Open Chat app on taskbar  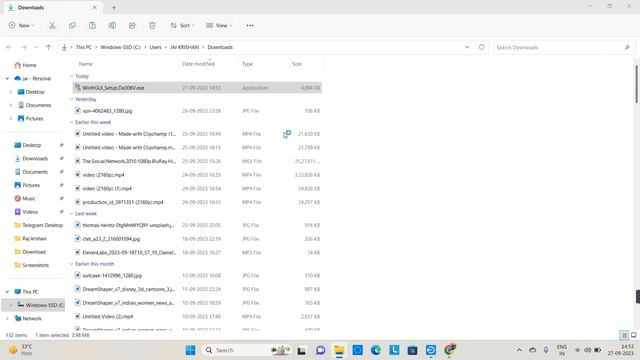tap(320, 350)
